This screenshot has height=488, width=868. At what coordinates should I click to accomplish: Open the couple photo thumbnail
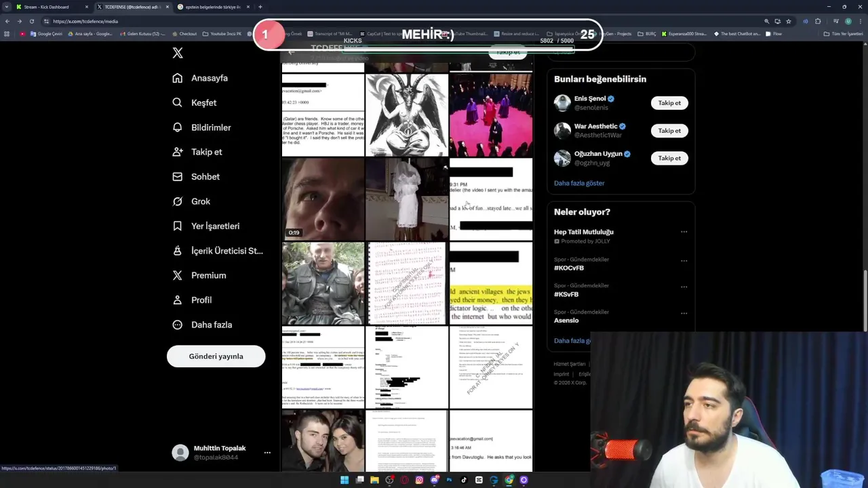323,441
